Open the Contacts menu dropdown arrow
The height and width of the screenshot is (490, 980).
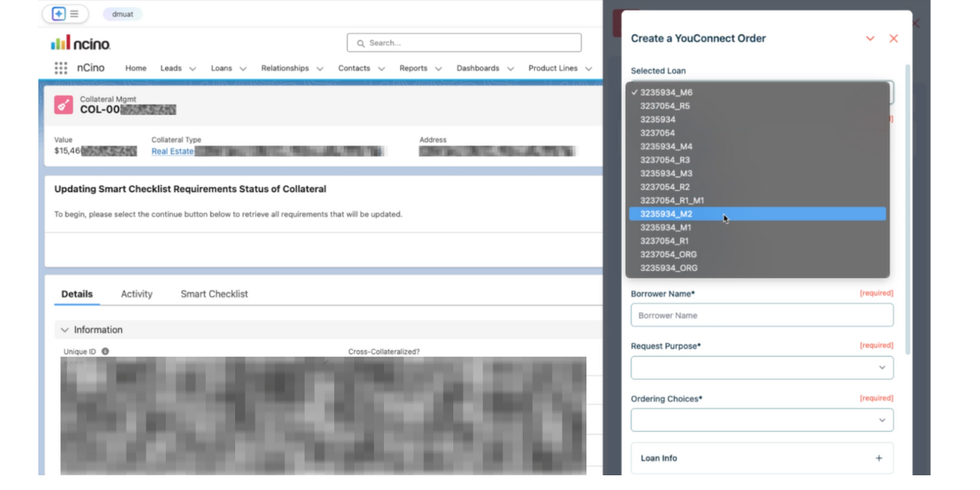pos(381,69)
